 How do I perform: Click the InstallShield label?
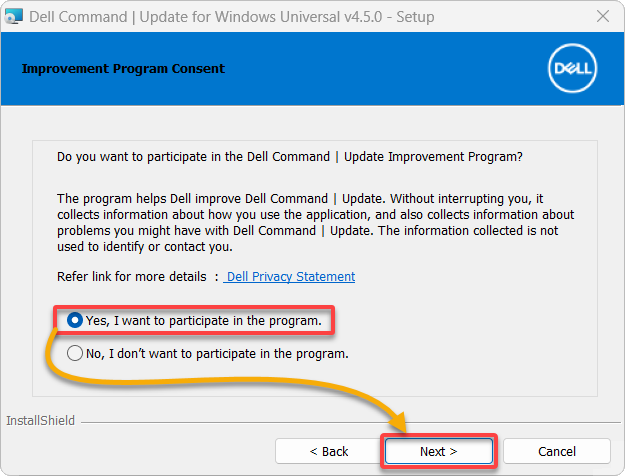pos(40,421)
